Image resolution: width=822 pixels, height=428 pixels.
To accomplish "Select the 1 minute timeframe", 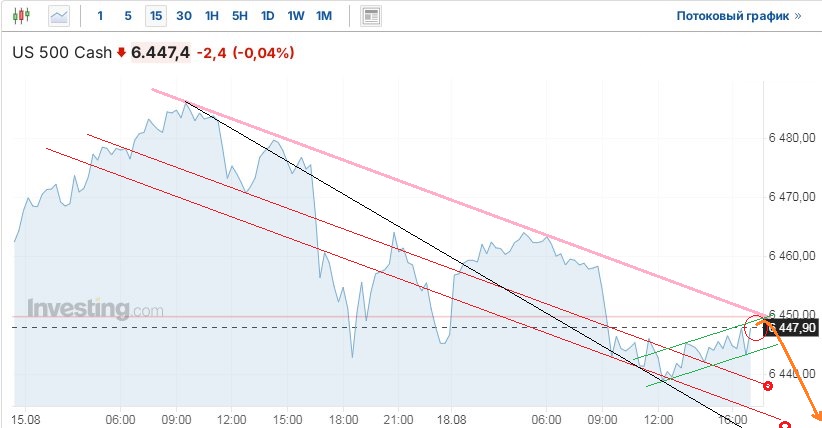I will [x=100, y=16].
